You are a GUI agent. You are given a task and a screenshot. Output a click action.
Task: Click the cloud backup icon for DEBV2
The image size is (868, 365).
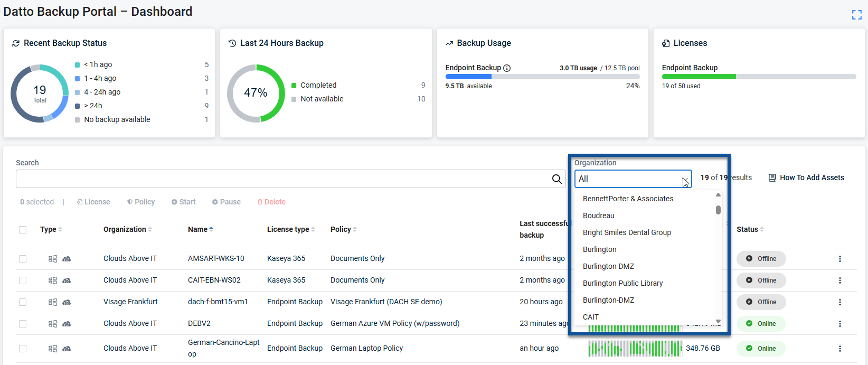[67, 324]
